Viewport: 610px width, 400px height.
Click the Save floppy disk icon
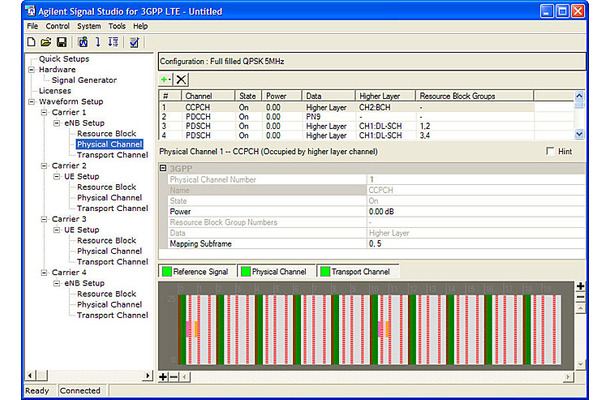click(61, 42)
